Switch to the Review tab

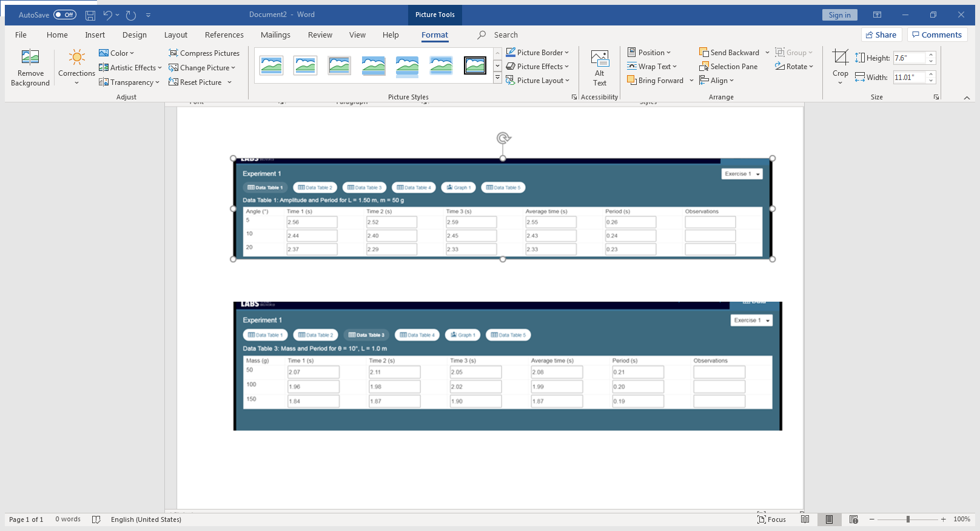pos(320,35)
